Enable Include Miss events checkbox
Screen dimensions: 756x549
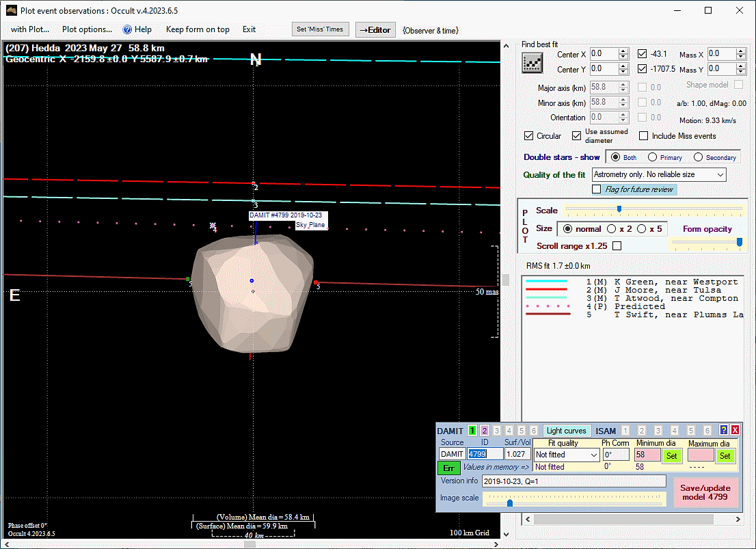(644, 136)
